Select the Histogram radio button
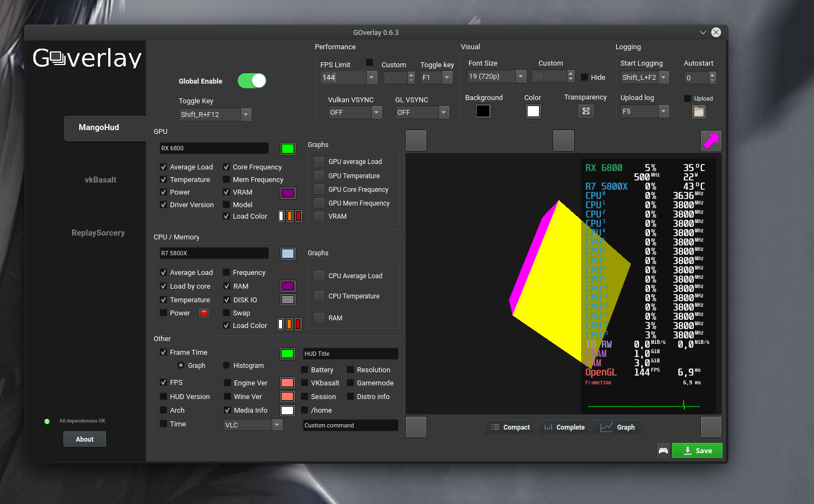814x504 pixels. point(226,365)
